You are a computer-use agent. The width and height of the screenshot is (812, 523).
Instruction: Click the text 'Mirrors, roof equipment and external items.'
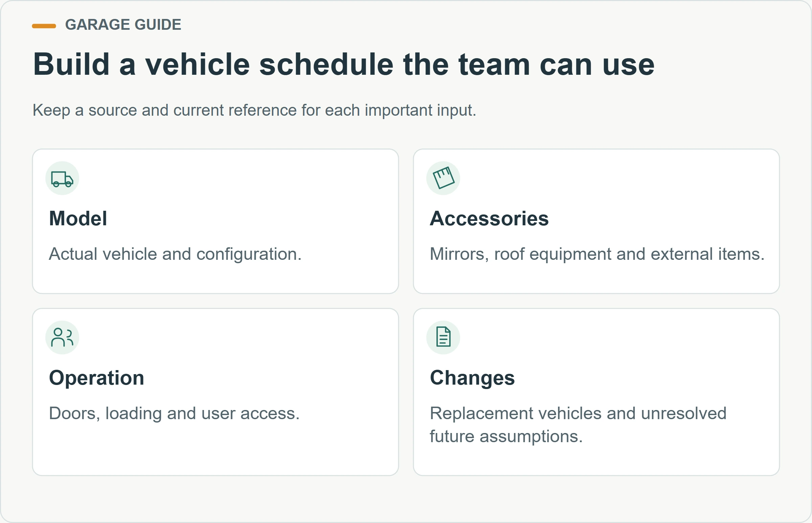pos(597,254)
